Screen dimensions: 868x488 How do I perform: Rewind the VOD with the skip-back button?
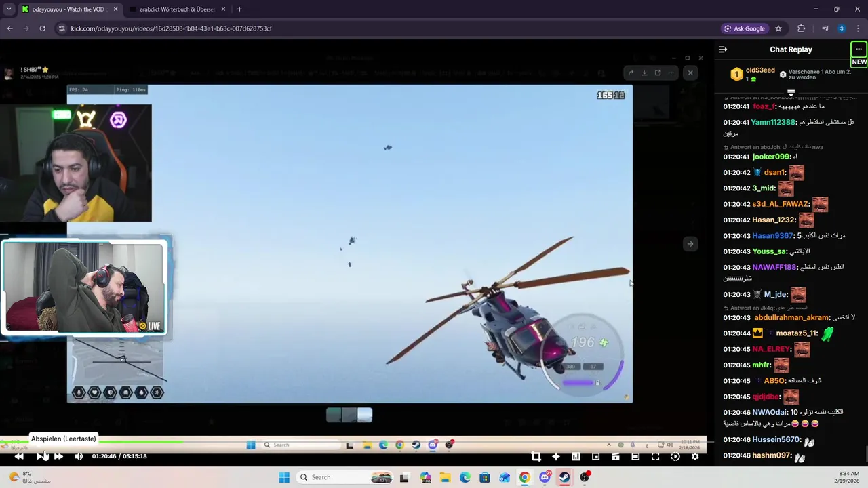pyautogui.click(x=19, y=456)
